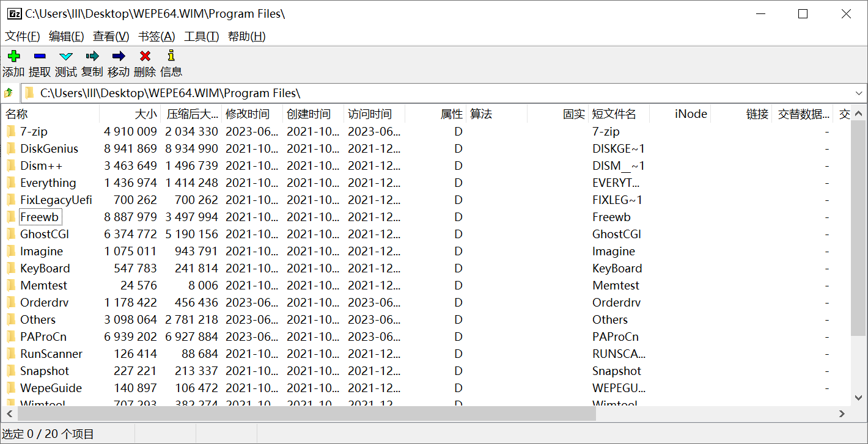Sort by 交替数据 column header
Screen dimensions: 868x444
point(802,114)
